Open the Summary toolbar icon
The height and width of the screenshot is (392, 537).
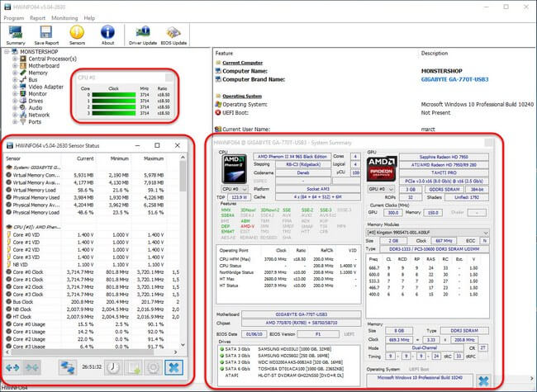16,35
